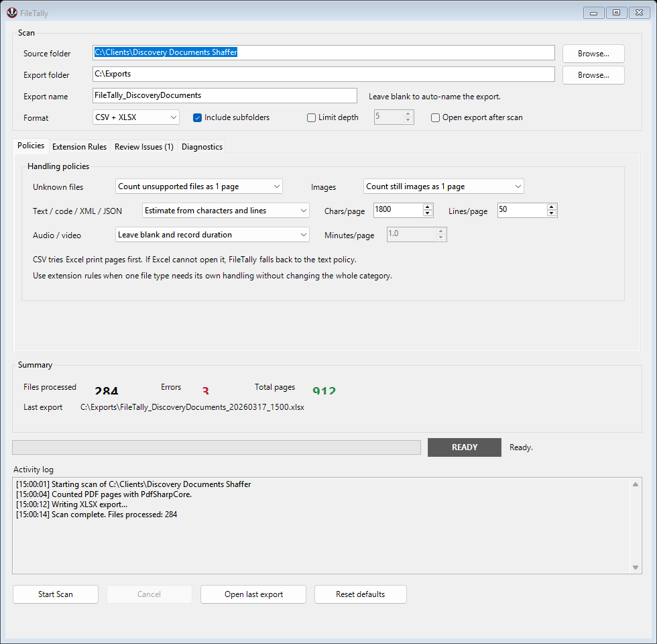Image resolution: width=657 pixels, height=644 pixels.
Task: Increase Chars/page using the up arrow
Action: pos(427,207)
